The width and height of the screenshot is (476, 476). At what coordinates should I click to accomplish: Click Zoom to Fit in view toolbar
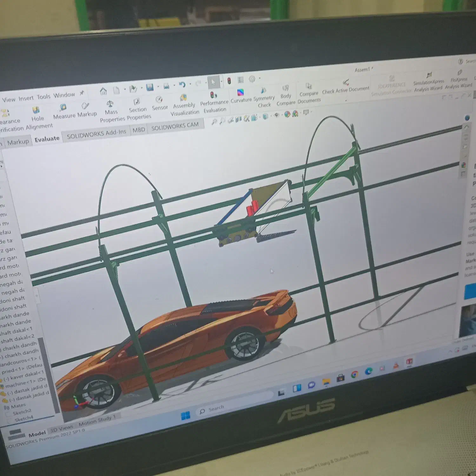coord(214,122)
